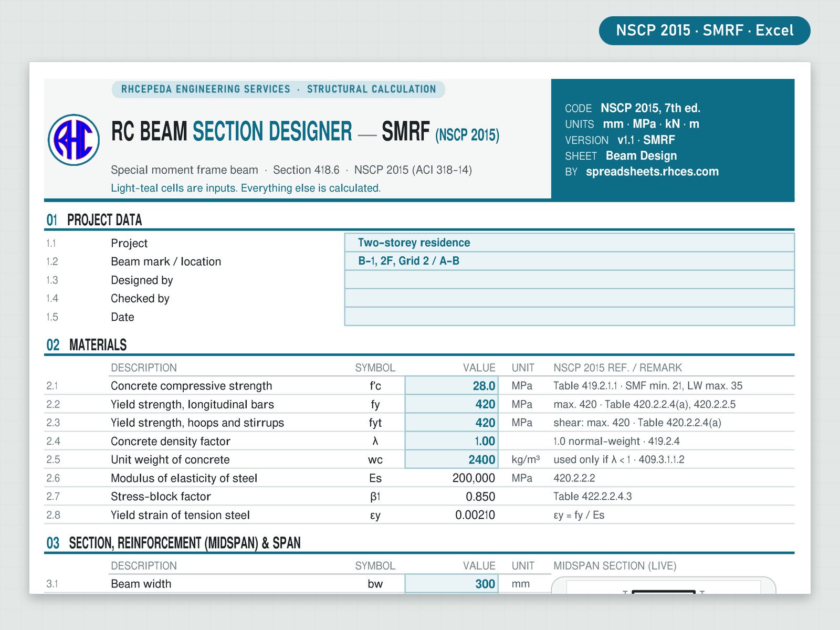Click the 'εy = fy / Es' remark
Screen dimensions: 840x630
tap(579, 515)
